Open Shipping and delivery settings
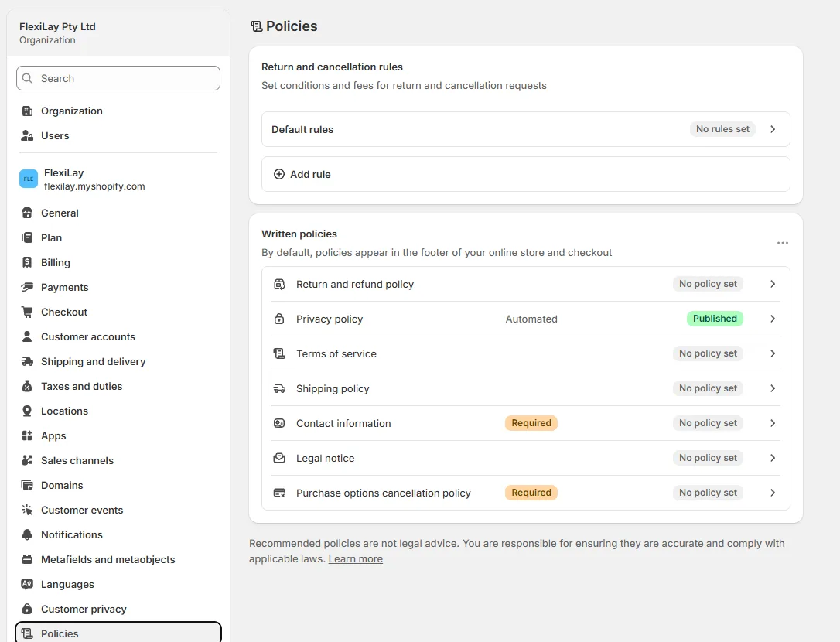Screen dimensions: 840x642 [x=118, y=361]
